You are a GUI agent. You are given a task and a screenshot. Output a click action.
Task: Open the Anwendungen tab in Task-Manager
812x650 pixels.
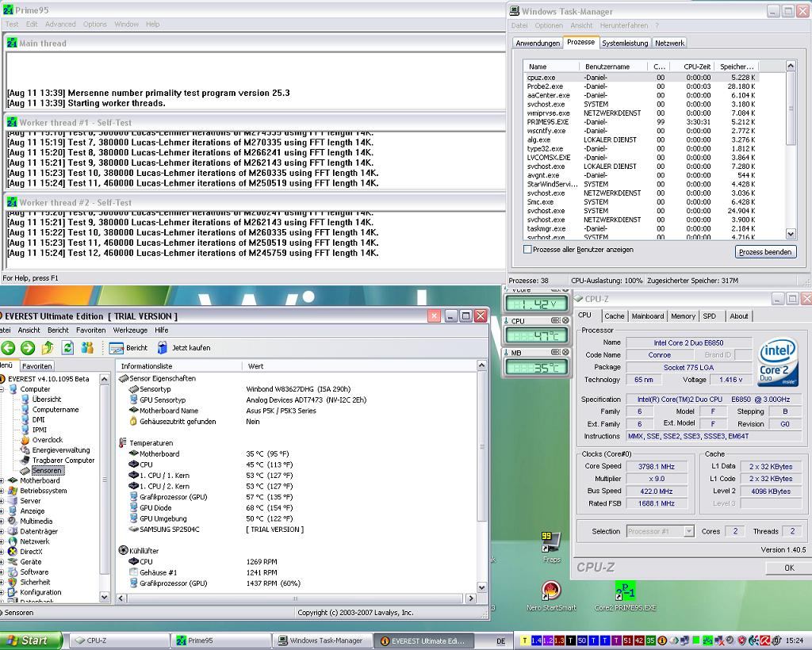click(538, 44)
